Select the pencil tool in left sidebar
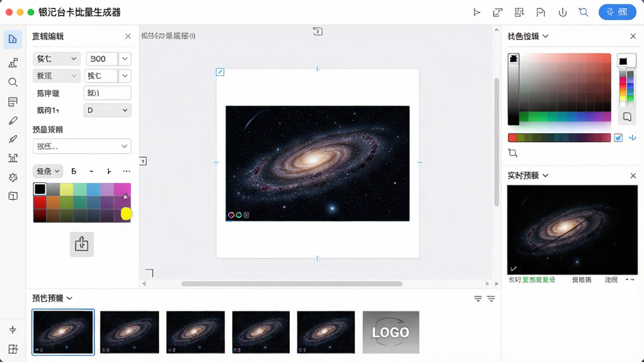The width and height of the screenshot is (644, 362). point(13,121)
